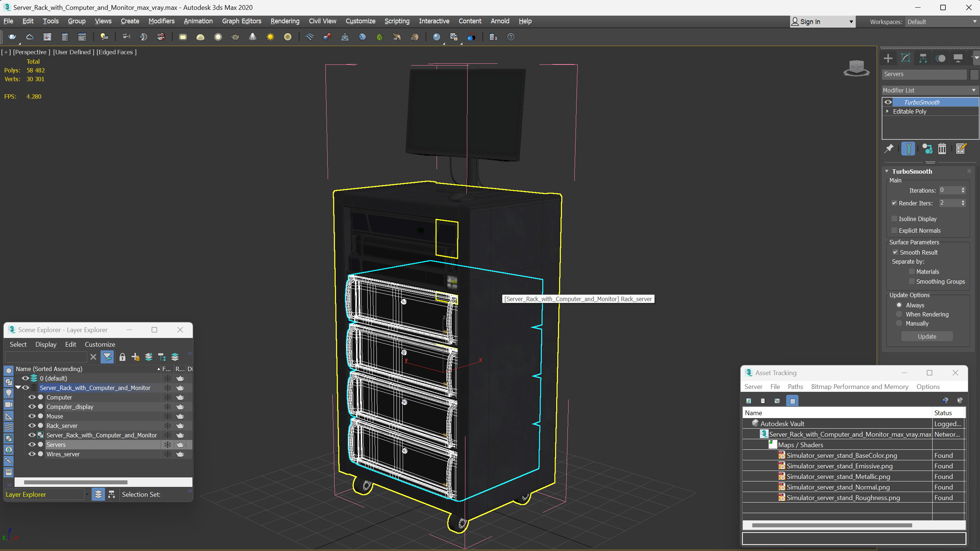
Task: Expand the Editable Poly stack entry
Action: click(887, 111)
